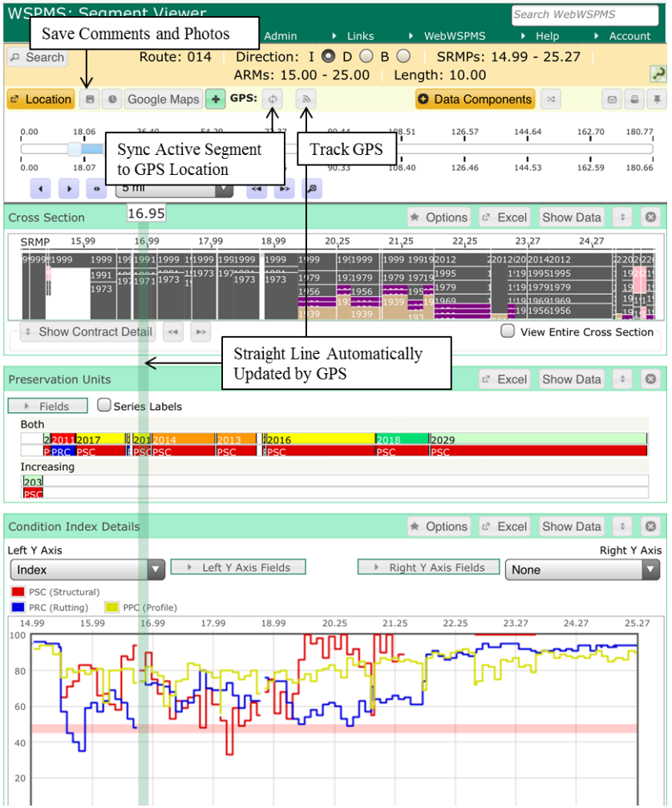672x808 pixels.
Task: Expand Left Y Axis Fields
Action: (x=238, y=567)
